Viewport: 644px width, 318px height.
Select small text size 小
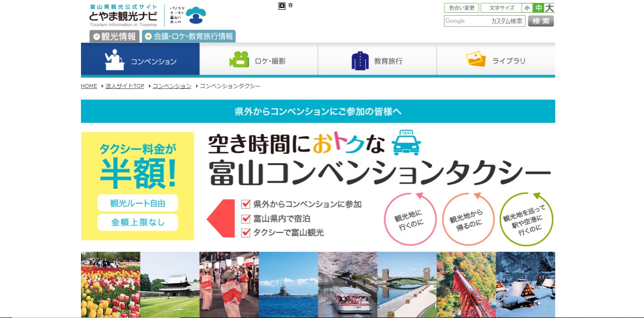527,8
